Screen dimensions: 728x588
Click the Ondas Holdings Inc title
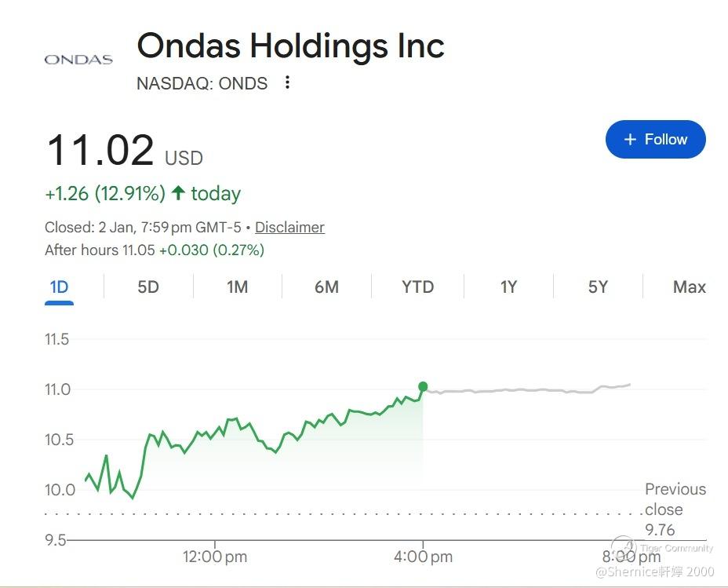pos(290,46)
